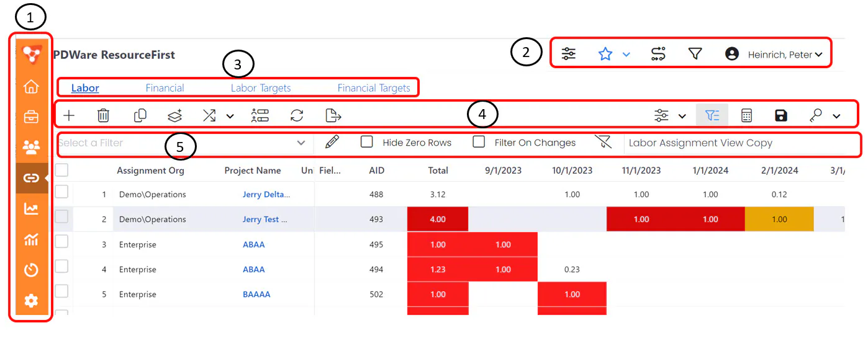868x346 pixels.
Task: Toggle the highlighted filter row button
Action: (712, 115)
